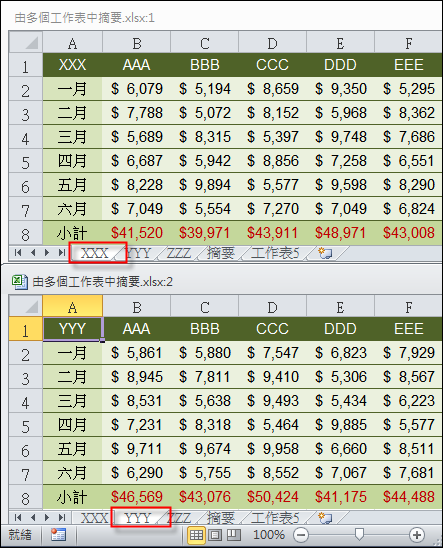
Task: Go to the first sheet using the top window arrow
Action: 18,252
